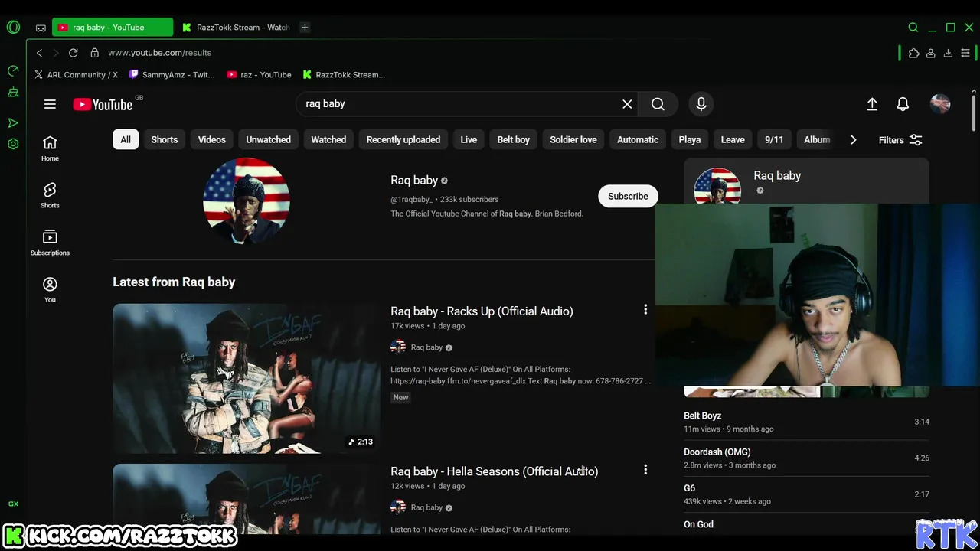Open Raq baby channel name heading
The width and height of the screenshot is (980, 551).
(414, 181)
